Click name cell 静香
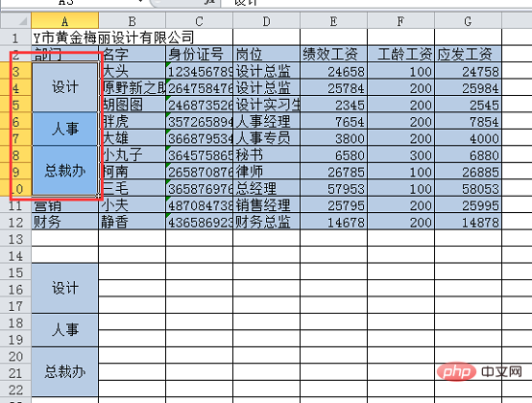The width and height of the screenshot is (532, 403). [x=132, y=223]
